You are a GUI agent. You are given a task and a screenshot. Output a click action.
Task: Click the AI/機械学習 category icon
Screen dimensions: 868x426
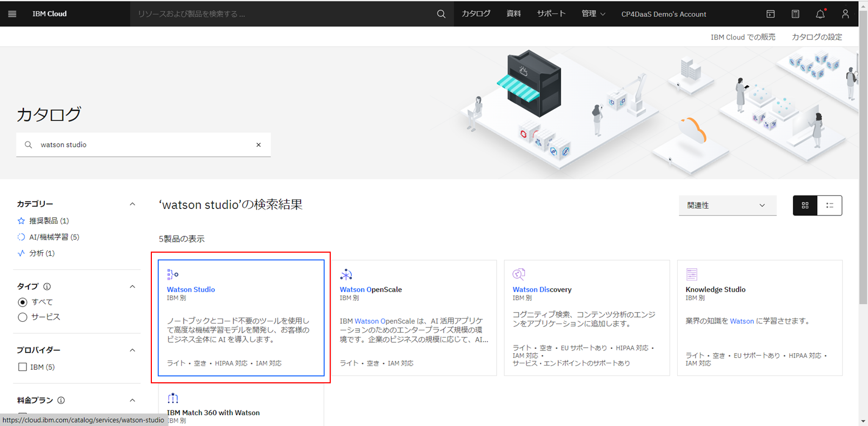[x=21, y=237]
